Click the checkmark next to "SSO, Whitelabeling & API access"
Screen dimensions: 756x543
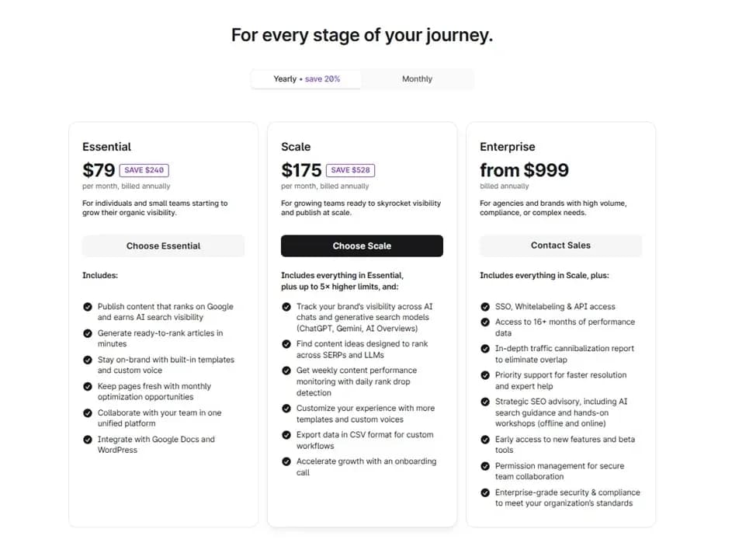[485, 307]
